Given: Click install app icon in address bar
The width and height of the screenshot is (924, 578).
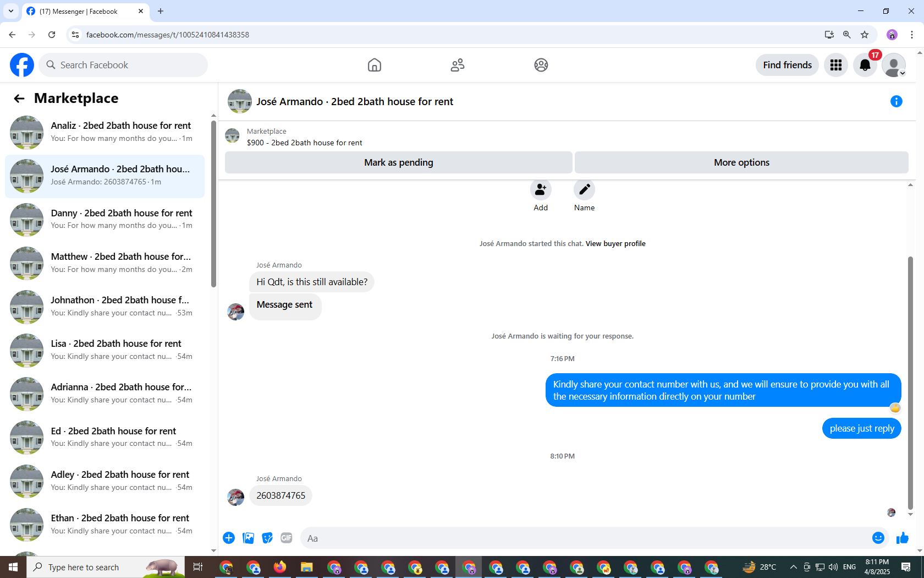Looking at the screenshot, I should pyautogui.click(x=829, y=35).
